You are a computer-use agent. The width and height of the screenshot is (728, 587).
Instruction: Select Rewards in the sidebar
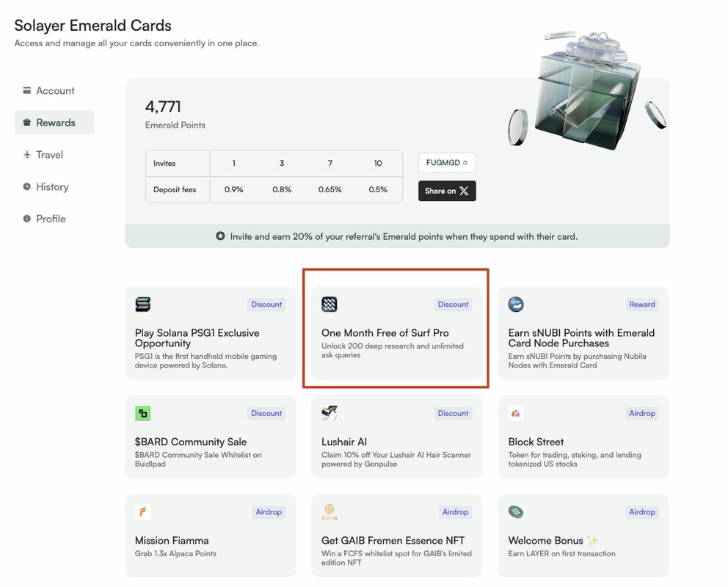(55, 123)
